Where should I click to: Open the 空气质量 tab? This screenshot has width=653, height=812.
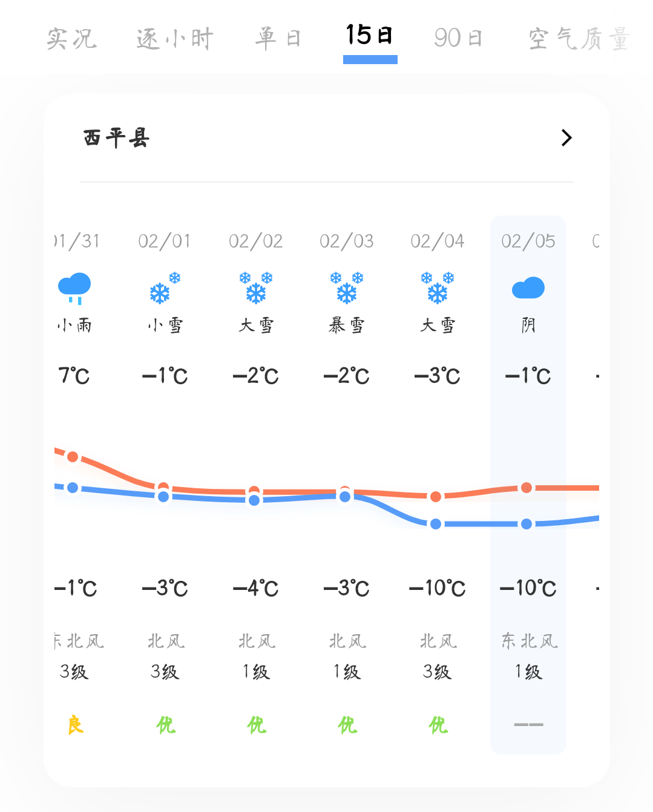[579, 39]
